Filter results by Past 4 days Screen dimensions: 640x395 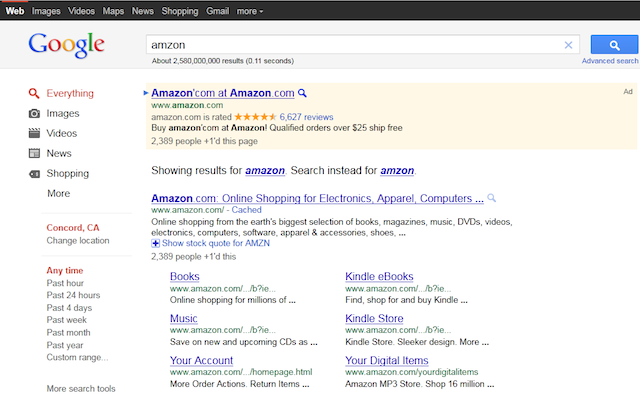coord(69,308)
